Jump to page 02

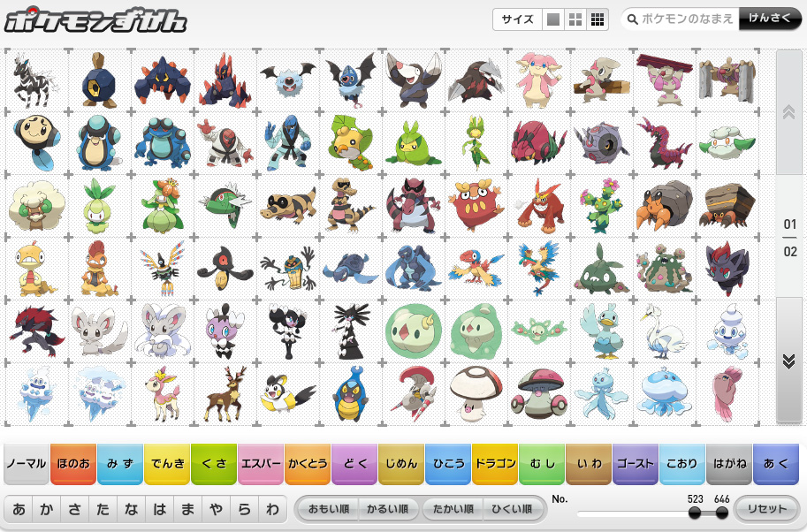click(x=789, y=252)
